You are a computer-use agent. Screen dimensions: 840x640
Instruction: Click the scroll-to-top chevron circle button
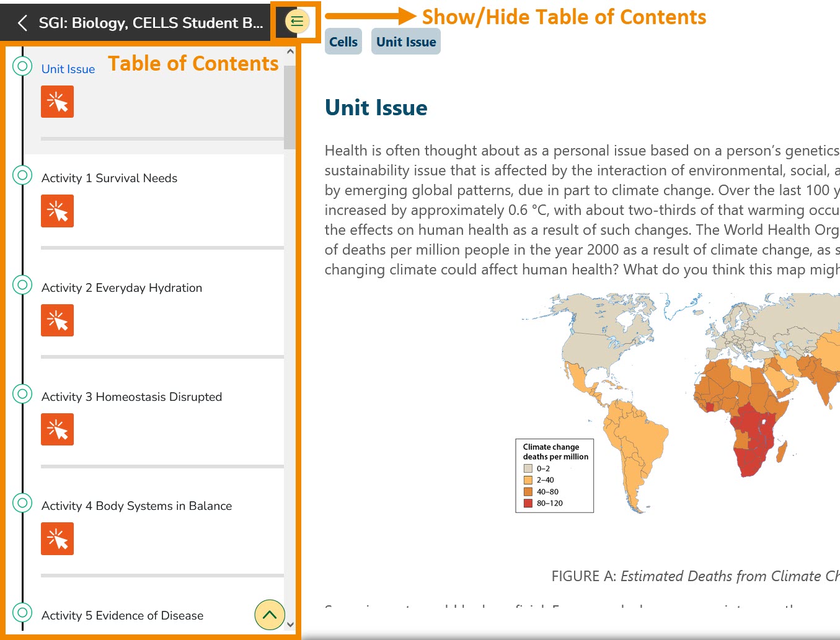270,615
